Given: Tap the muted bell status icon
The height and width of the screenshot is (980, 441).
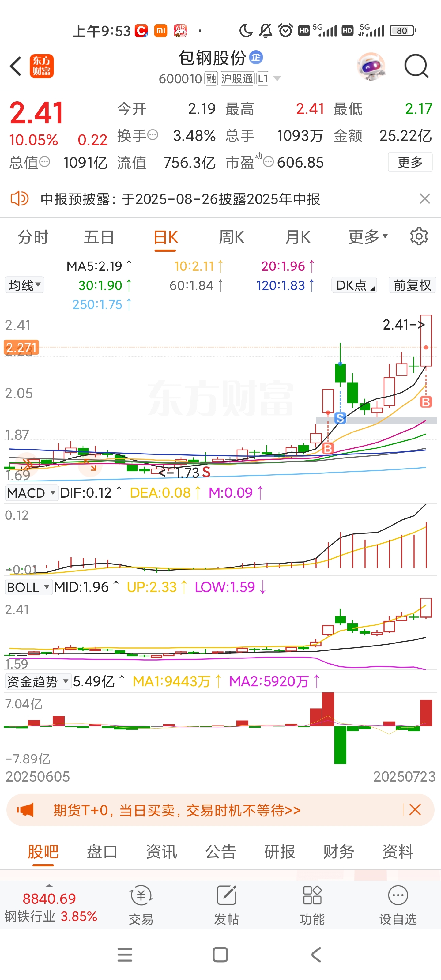Looking at the screenshot, I should [x=266, y=30].
